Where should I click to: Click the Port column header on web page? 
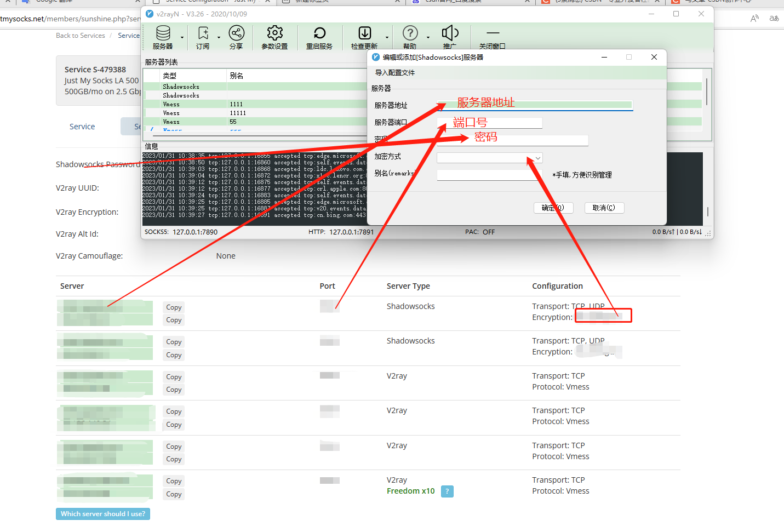click(327, 286)
